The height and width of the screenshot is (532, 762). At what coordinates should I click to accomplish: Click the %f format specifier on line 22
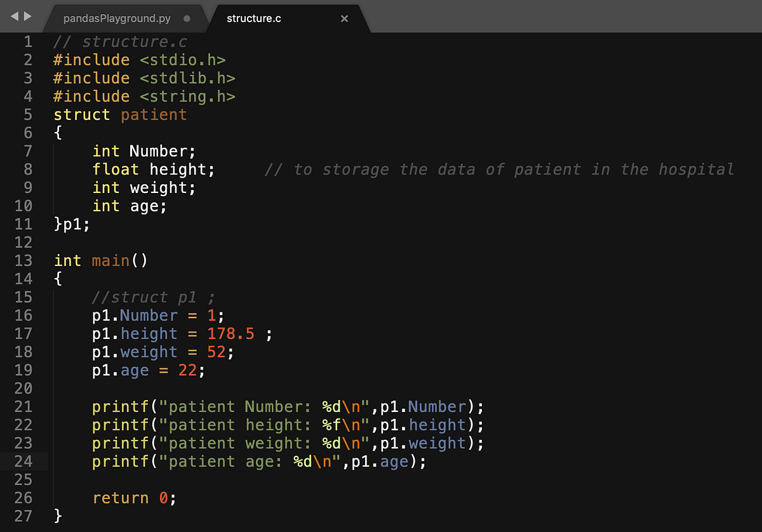click(x=332, y=425)
